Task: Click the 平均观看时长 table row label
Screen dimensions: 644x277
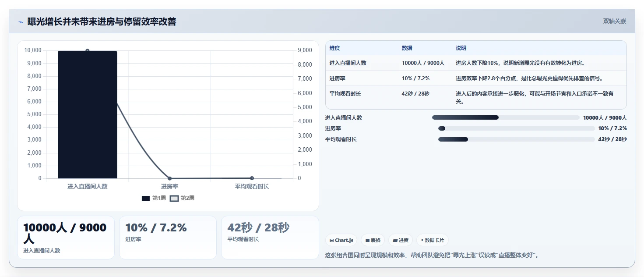Action: [345, 94]
